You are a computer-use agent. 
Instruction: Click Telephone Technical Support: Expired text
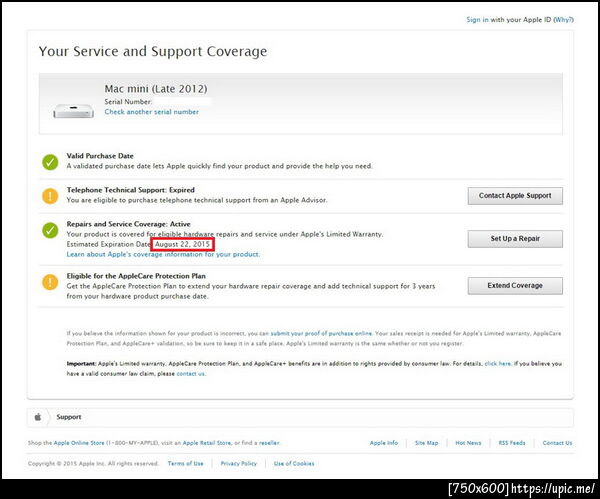pyautogui.click(x=130, y=190)
